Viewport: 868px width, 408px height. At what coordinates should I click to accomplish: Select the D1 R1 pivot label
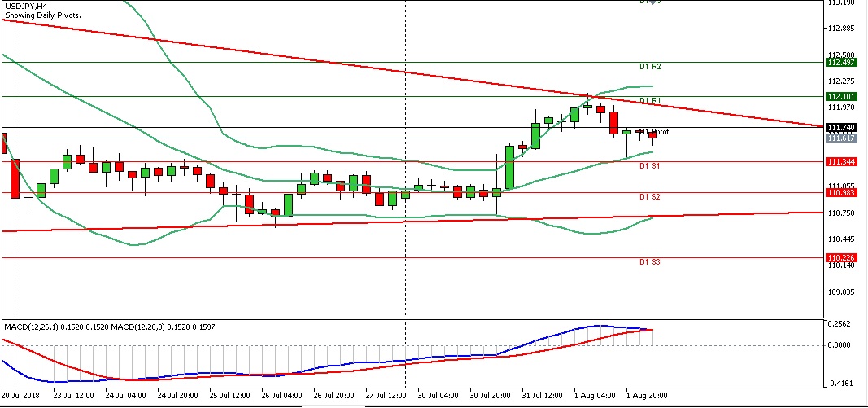650,100
